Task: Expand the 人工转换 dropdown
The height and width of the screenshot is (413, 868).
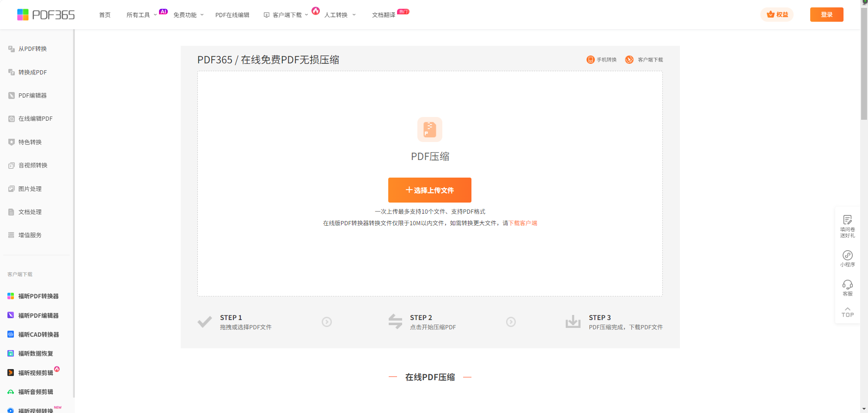Action: [x=340, y=15]
